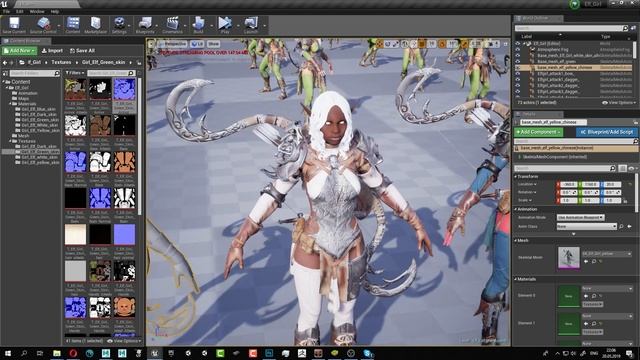
Task: Open the File menu
Action: (7, 11)
